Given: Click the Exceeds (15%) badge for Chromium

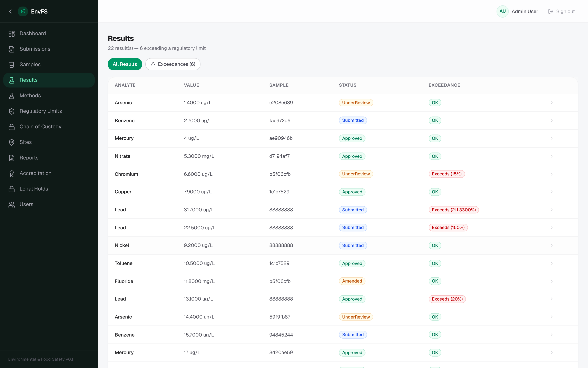Looking at the screenshot, I should coord(447,174).
